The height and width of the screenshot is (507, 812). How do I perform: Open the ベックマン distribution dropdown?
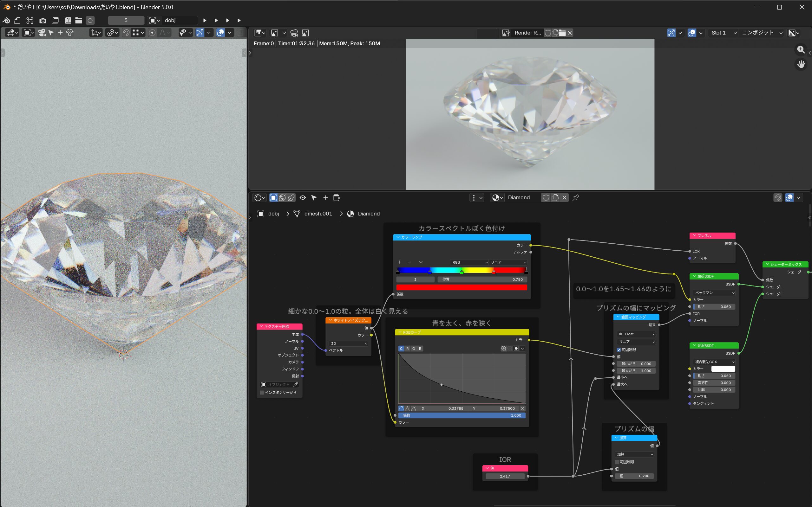714,293
